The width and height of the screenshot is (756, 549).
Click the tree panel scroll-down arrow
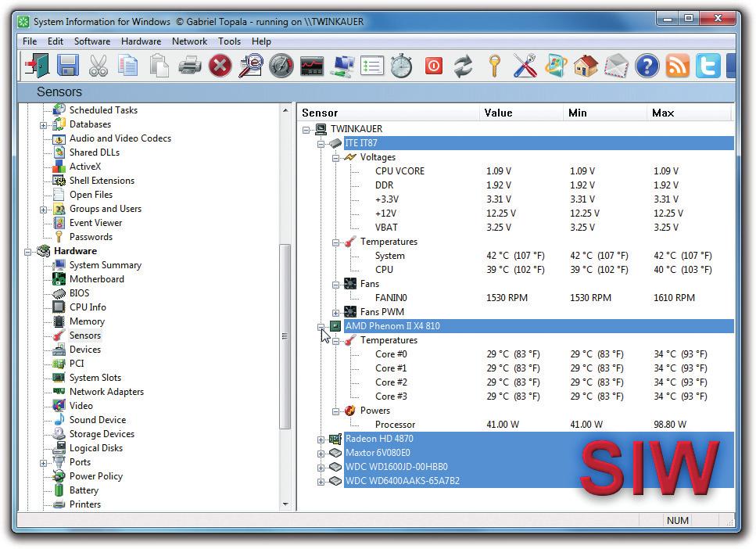tap(285, 504)
